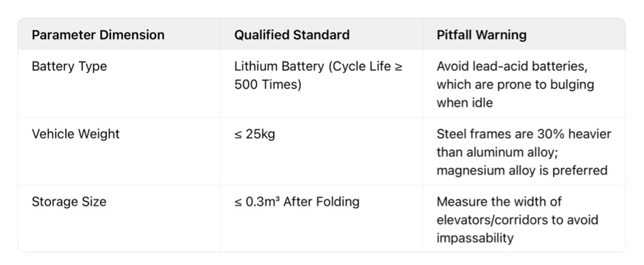Click the Qualified Standard column header
The width and height of the screenshot is (644, 265).
(292, 35)
